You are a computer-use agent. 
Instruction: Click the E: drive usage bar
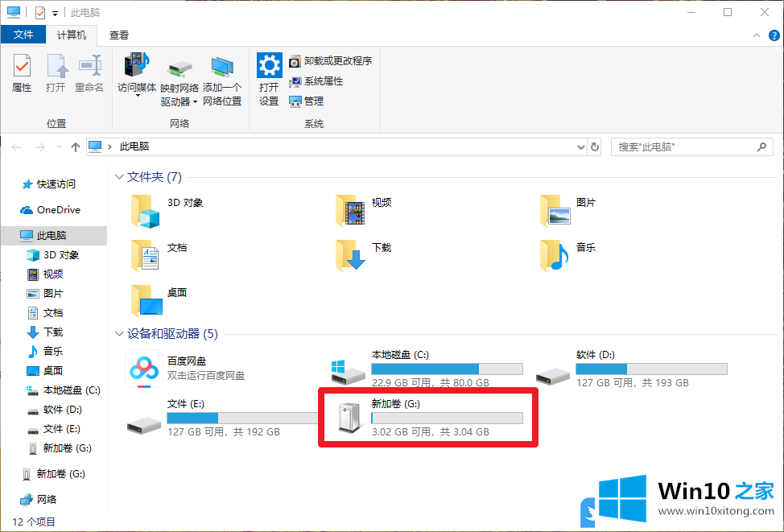point(242,418)
